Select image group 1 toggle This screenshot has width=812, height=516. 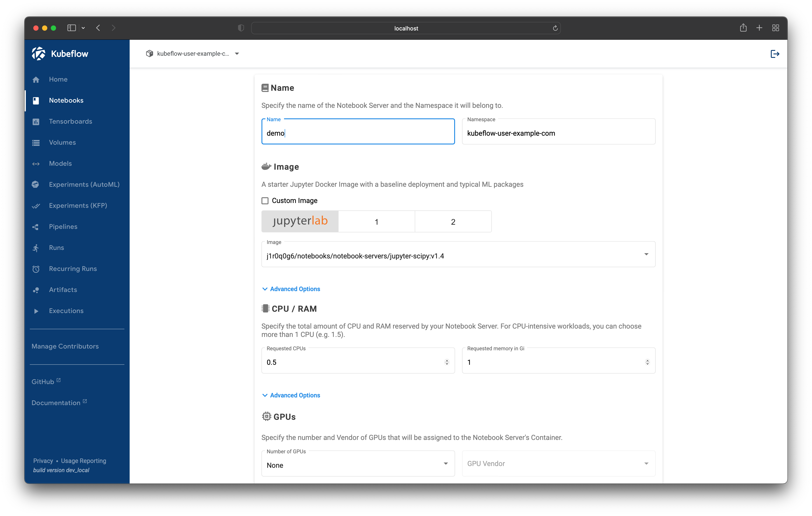[x=377, y=221]
